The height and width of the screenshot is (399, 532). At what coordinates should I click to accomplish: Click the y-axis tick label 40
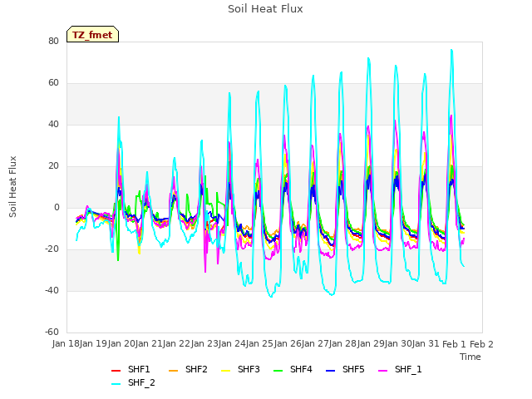point(53,124)
